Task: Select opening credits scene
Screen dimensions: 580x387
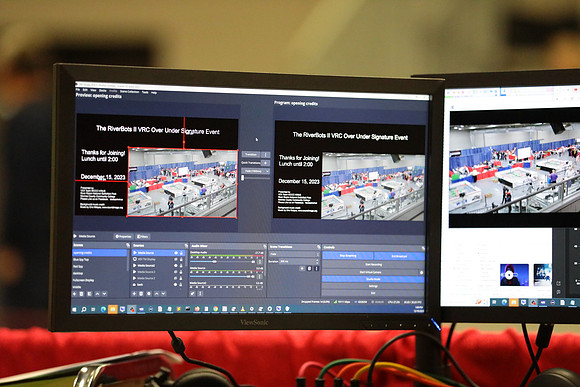Action: point(100,253)
